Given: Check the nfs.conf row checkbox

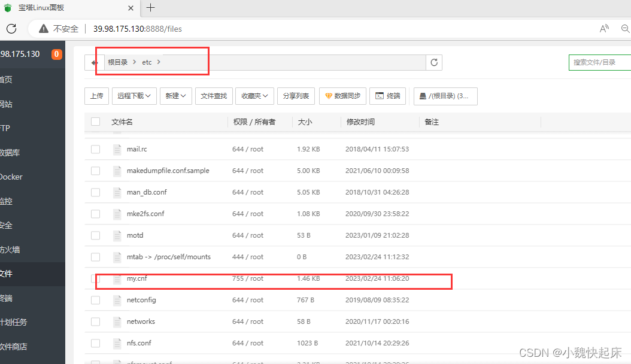Looking at the screenshot, I should pyautogui.click(x=95, y=343).
